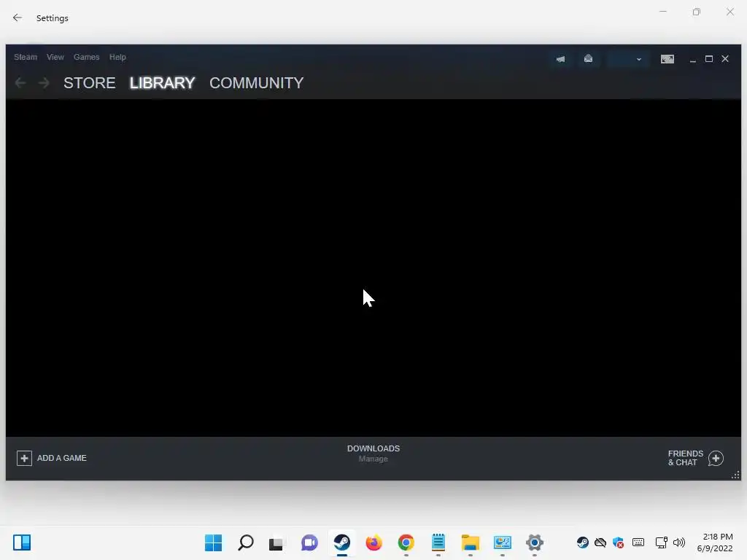Enter Big Picture mode
Screen dimensions: 747x560
tap(667, 59)
